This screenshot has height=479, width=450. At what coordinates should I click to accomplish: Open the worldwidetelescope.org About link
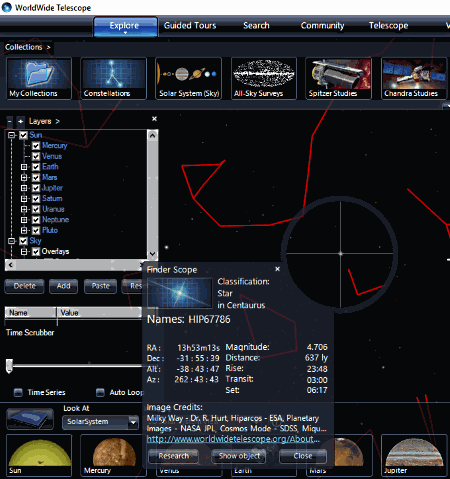tap(233, 439)
